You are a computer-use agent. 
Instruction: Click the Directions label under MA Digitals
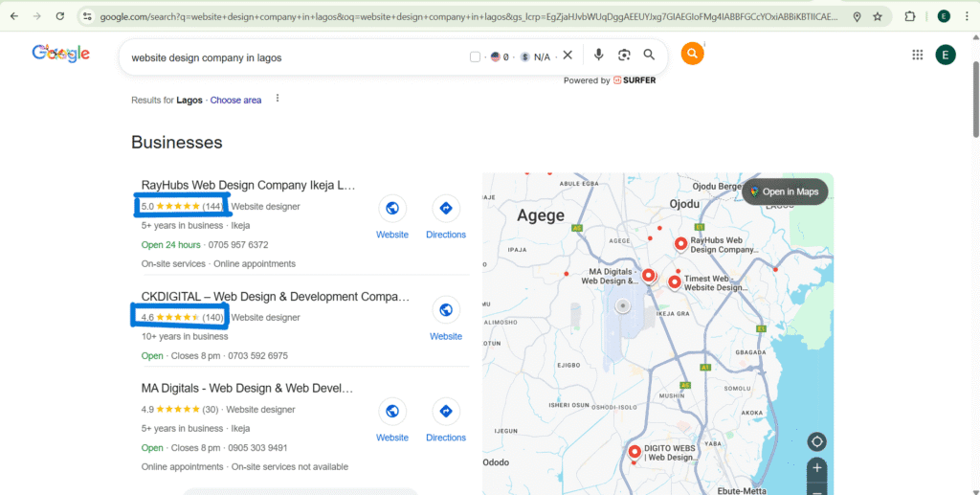pos(446,438)
